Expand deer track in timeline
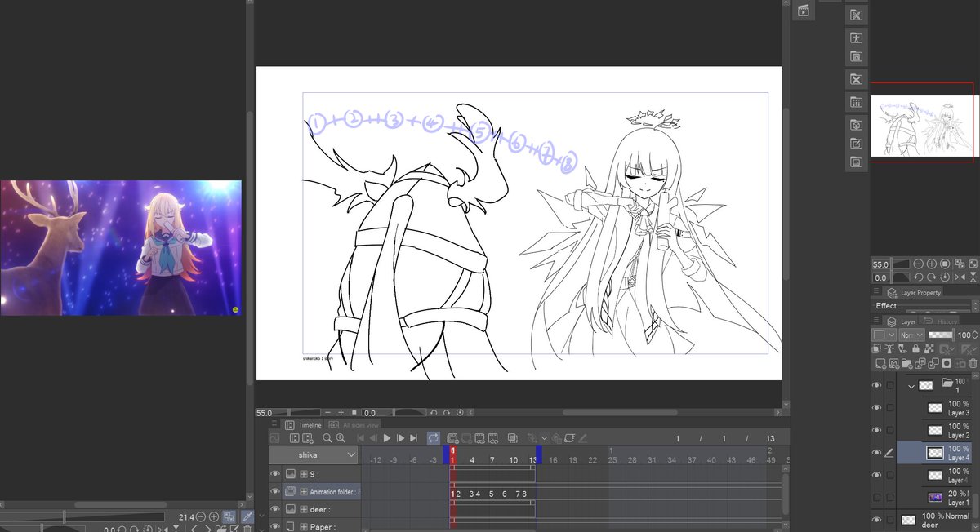This screenshot has height=532, width=980. 304,509
